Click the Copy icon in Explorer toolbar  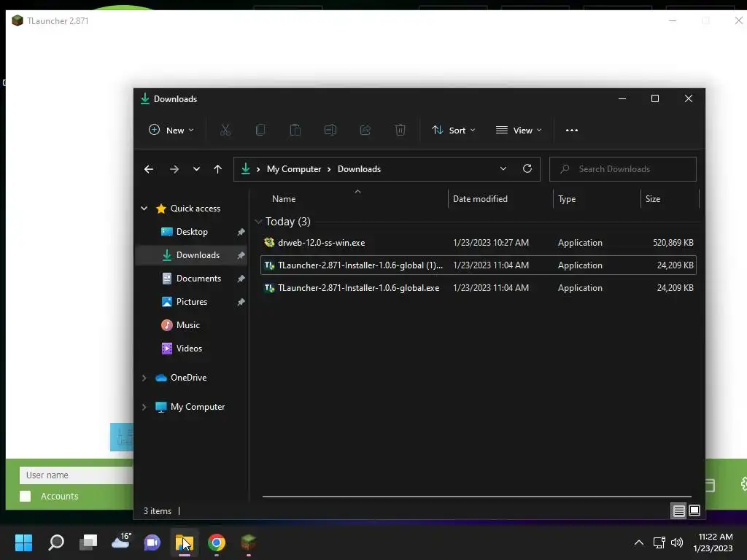(x=260, y=130)
